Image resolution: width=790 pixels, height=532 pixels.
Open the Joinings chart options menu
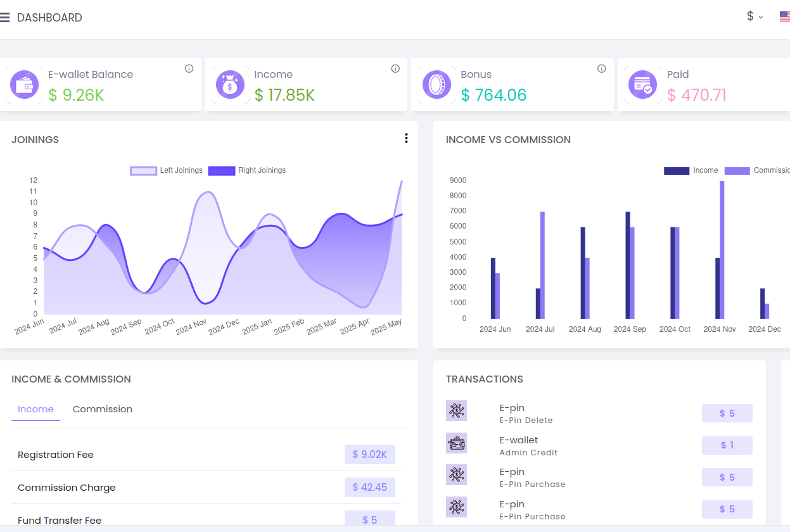pyautogui.click(x=406, y=138)
